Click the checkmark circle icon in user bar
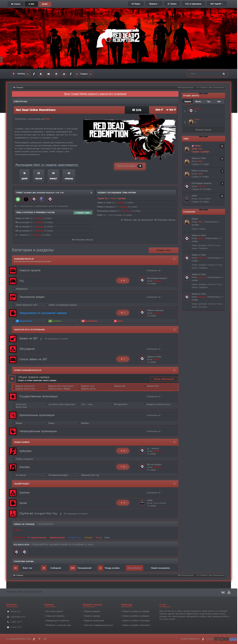This screenshot has width=238, height=644. point(56,74)
